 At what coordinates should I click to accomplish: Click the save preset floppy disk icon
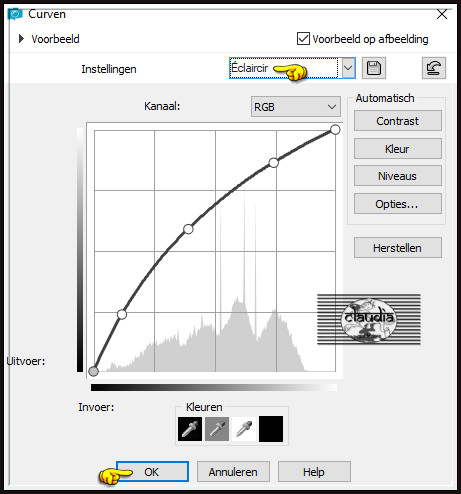click(x=374, y=68)
